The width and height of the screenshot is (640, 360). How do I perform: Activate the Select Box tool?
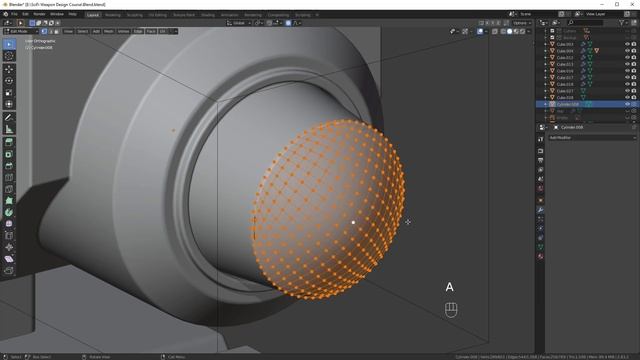[9, 44]
